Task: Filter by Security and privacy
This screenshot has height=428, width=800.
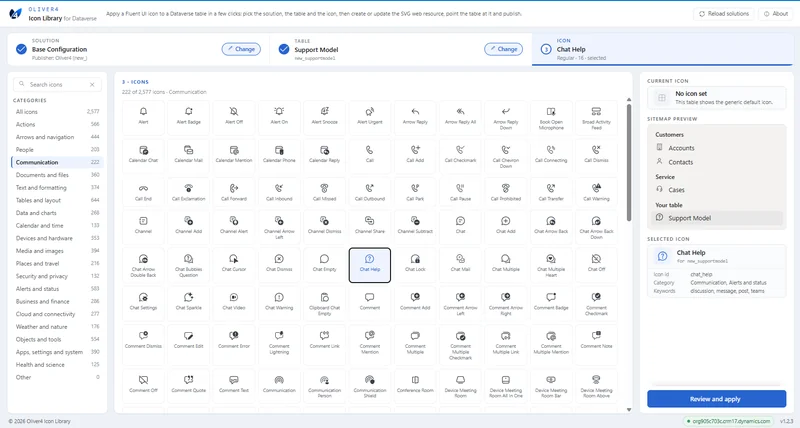Action: [x=58, y=276]
